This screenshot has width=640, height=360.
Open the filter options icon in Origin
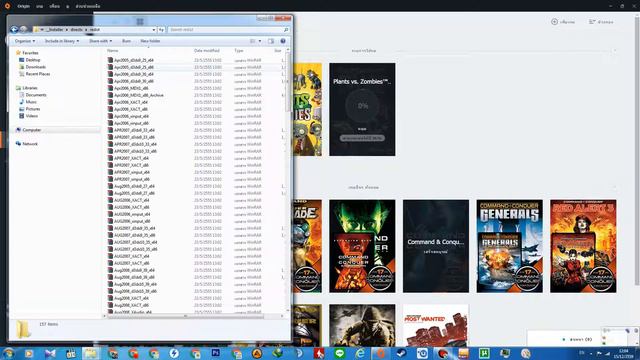tap(592, 22)
